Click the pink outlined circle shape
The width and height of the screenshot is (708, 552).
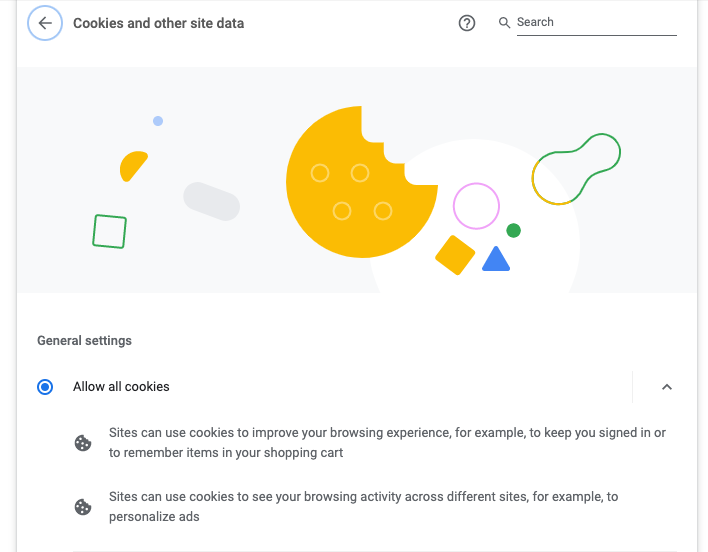[x=476, y=206]
